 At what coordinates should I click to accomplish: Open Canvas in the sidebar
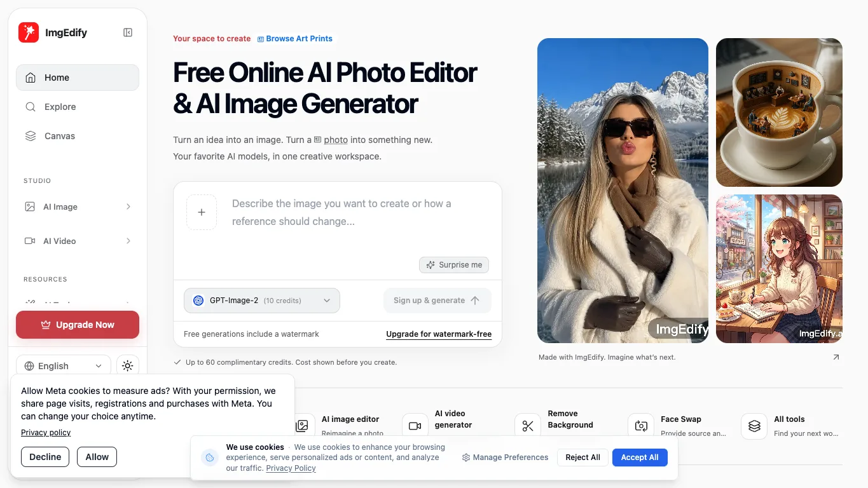[78, 136]
